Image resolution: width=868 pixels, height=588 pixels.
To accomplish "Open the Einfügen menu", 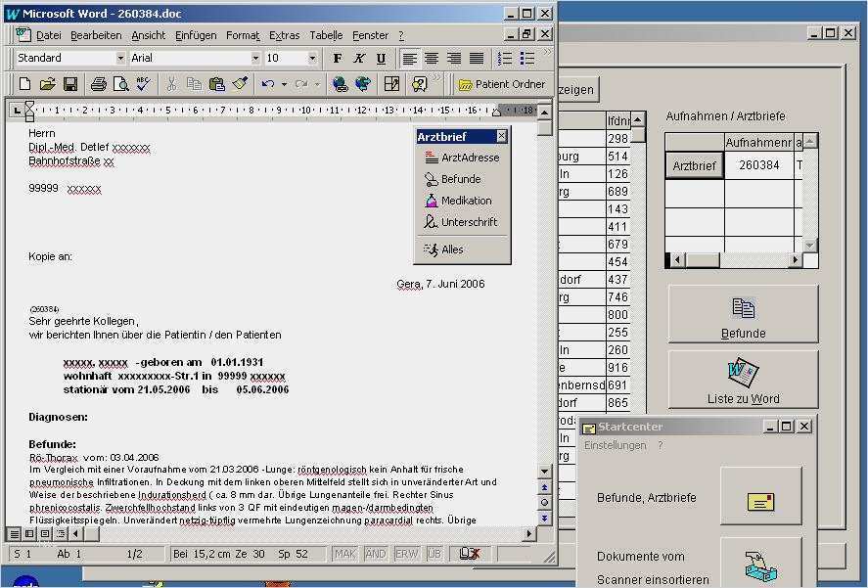I will [196, 35].
